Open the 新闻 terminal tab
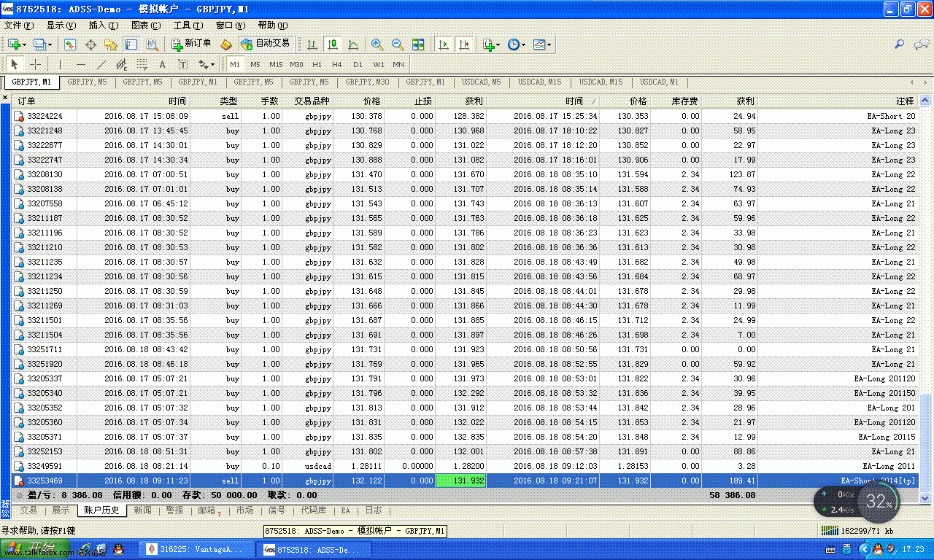 pyautogui.click(x=143, y=510)
